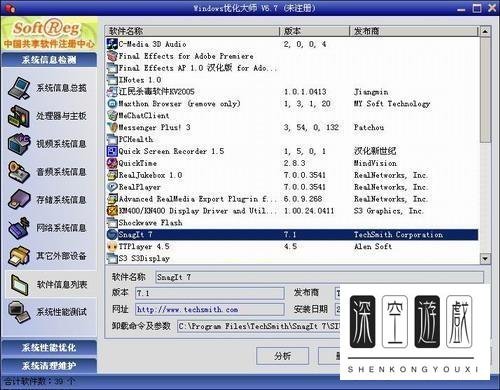Click the MeChatClient row icon

click(x=112, y=116)
